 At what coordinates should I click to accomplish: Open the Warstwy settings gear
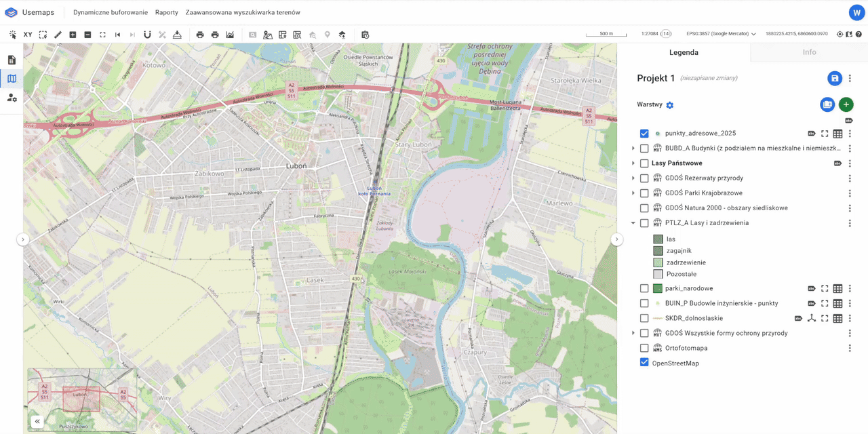(670, 105)
